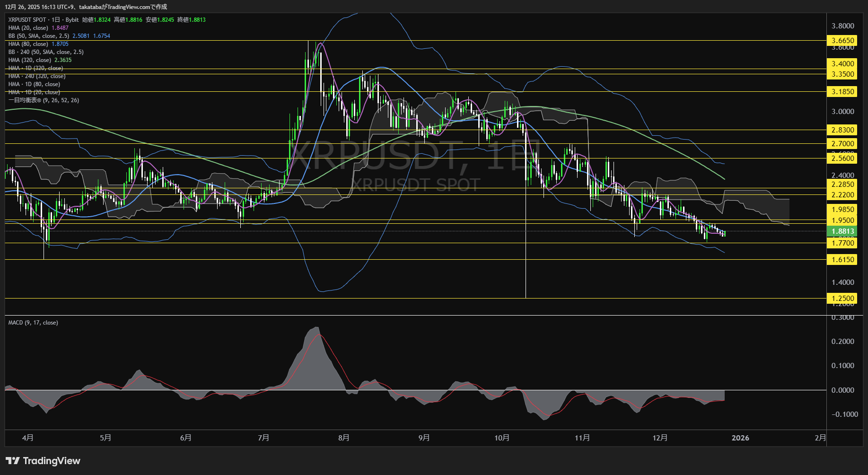Click the yellow 2.8300 price level tag
Image resolution: width=868 pixels, height=475 pixels.
(x=842, y=130)
